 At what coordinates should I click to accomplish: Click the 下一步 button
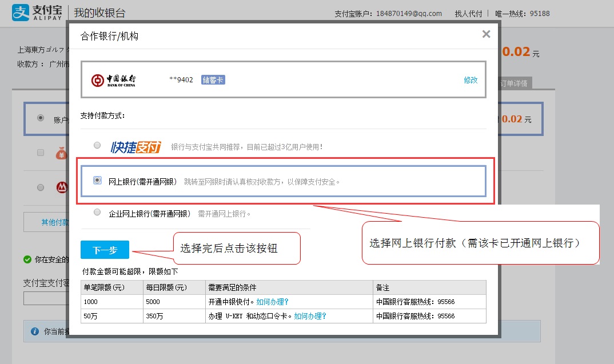click(x=105, y=250)
